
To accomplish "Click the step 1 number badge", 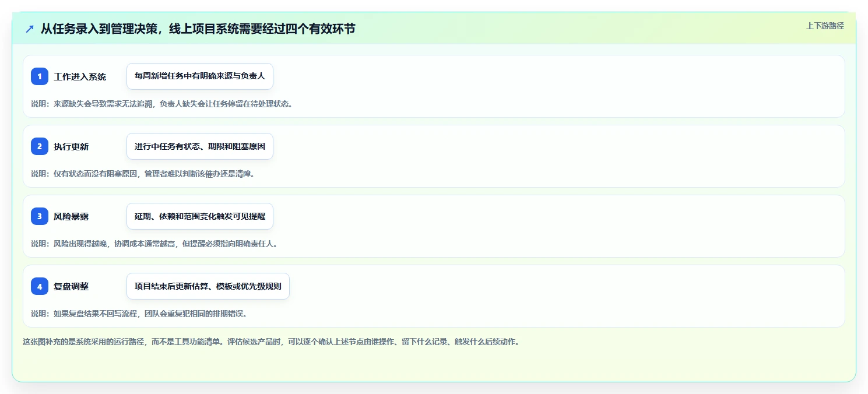I will pos(40,76).
